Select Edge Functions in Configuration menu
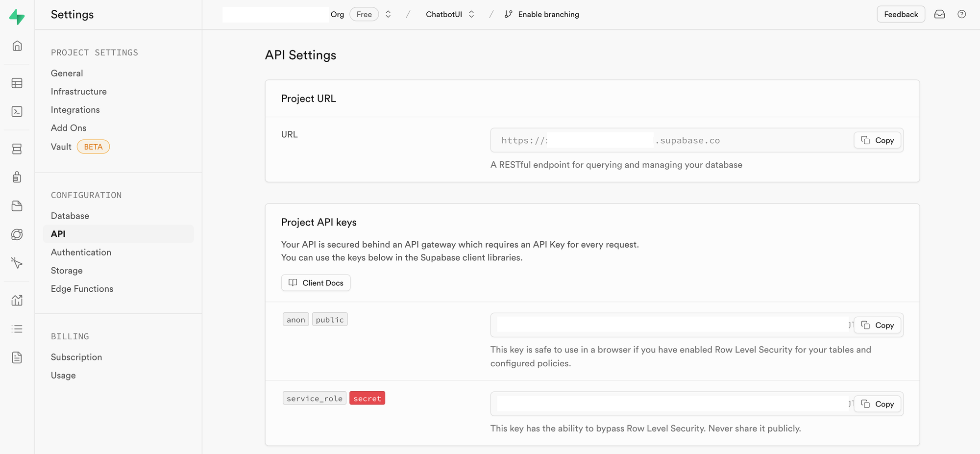 pyautogui.click(x=82, y=289)
